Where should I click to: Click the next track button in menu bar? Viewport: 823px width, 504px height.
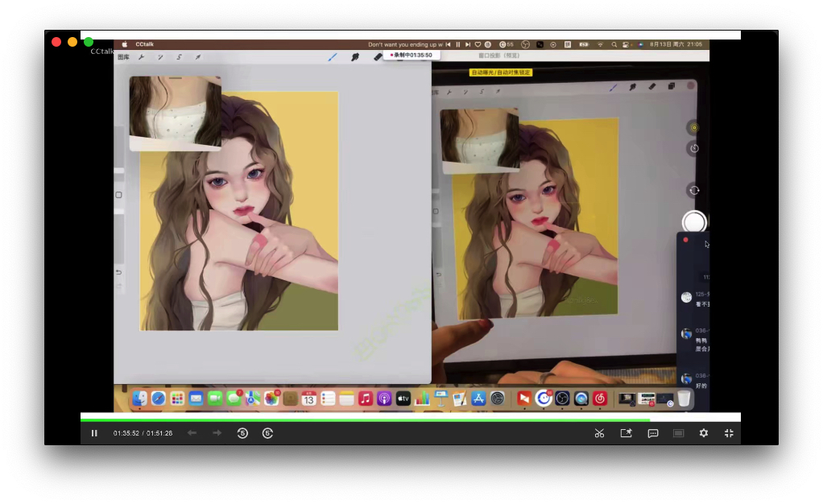468,44
